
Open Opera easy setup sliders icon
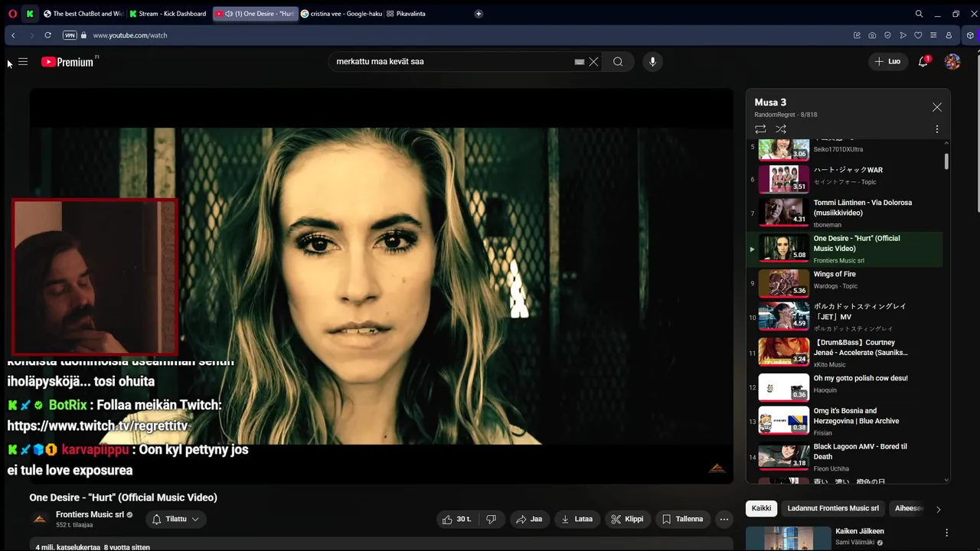coord(933,35)
